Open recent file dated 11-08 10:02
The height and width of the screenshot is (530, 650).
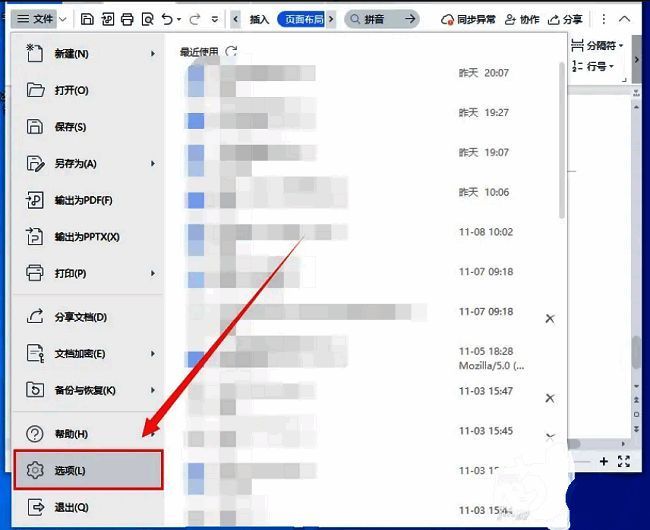[348, 232]
